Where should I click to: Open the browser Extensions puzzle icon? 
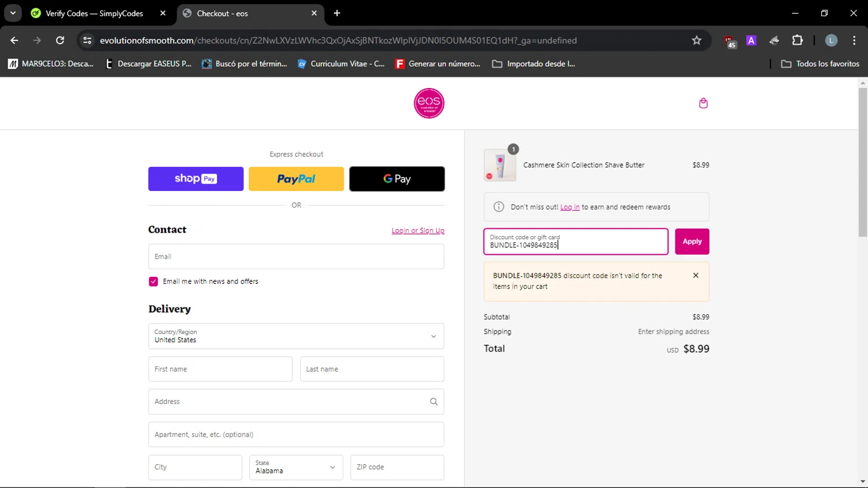797,41
